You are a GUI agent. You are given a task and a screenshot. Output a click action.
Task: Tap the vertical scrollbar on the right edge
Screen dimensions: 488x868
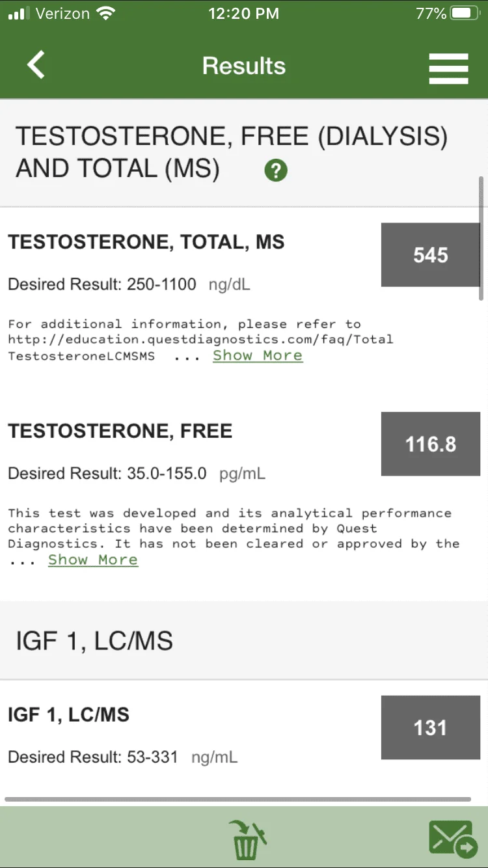[481, 238]
